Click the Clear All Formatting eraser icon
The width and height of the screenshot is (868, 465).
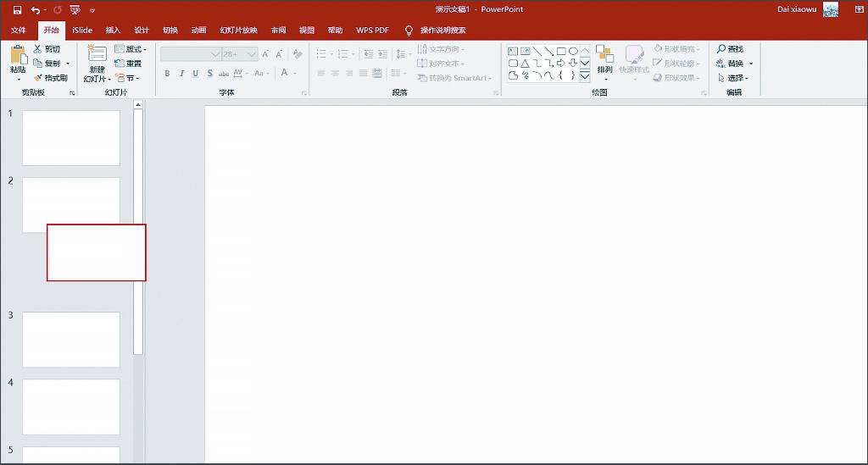tap(298, 54)
